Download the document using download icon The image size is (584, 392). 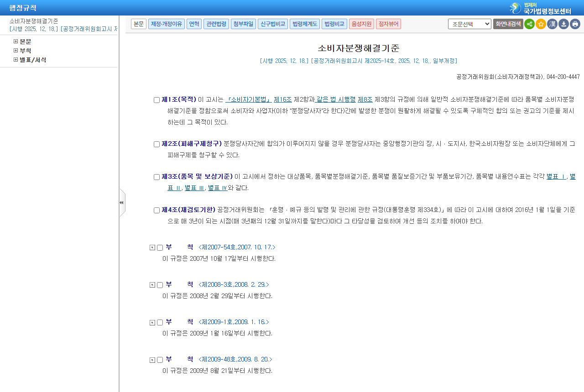pos(563,24)
